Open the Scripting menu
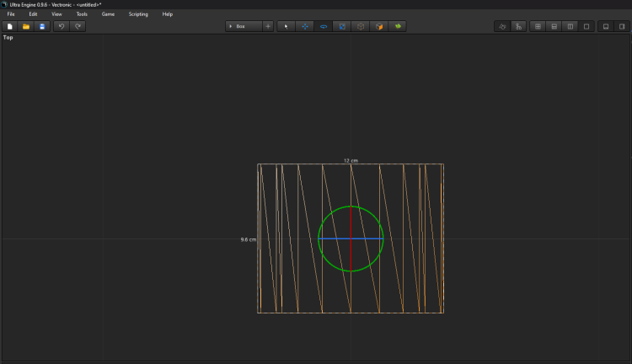This screenshot has width=632, height=364. [x=138, y=14]
